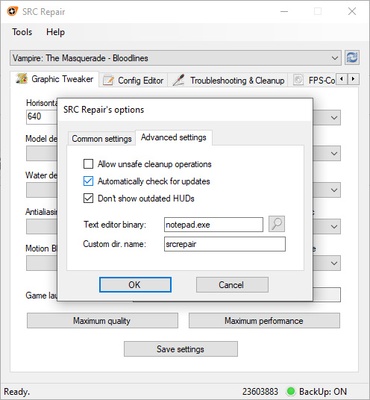Click the BackUp: ON status text

pos(323,391)
